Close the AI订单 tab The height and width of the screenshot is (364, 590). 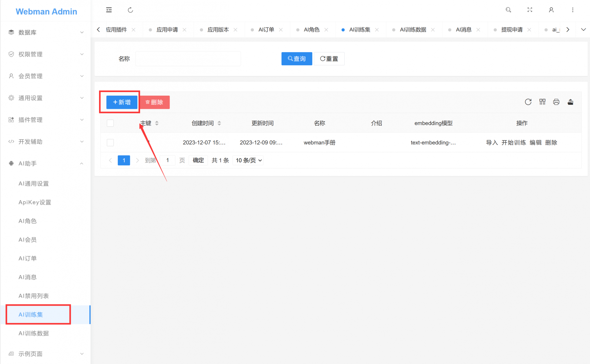pos(281,29)
